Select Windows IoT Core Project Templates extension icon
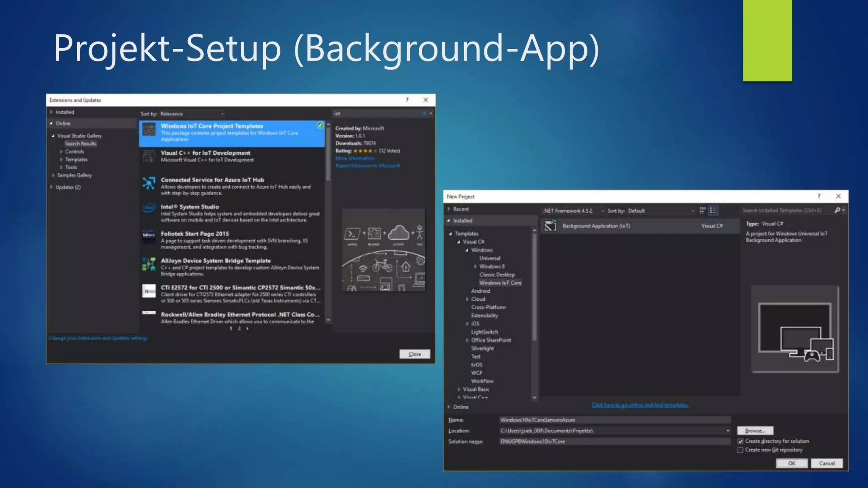 pyautogui.click(x=149, y=130)
